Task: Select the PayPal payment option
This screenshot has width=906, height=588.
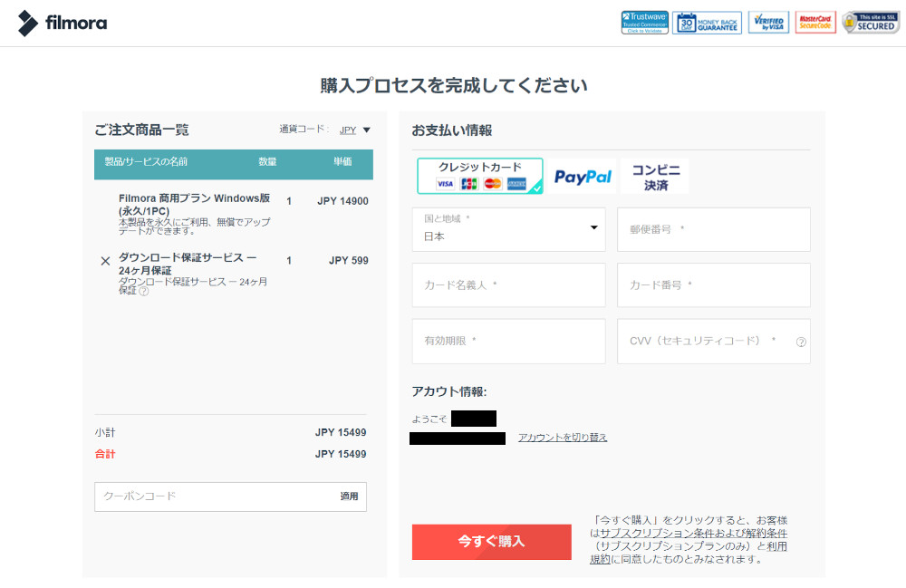Action: (583, 176)
